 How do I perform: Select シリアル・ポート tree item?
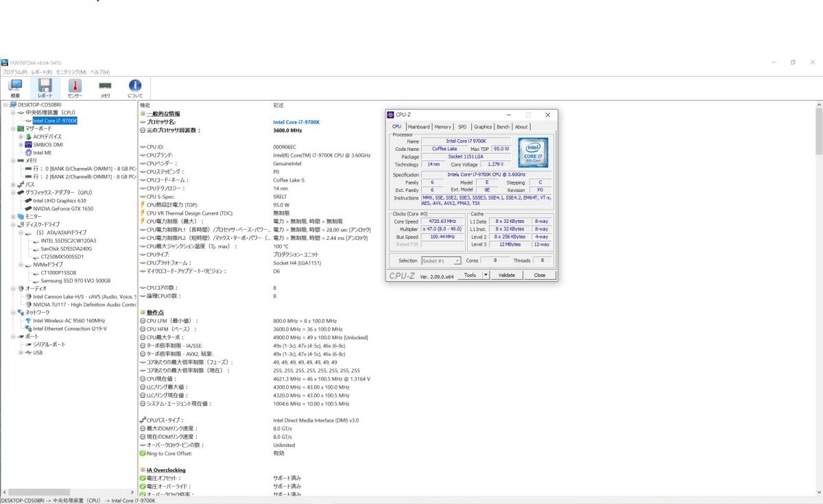[x=49, y=344]
